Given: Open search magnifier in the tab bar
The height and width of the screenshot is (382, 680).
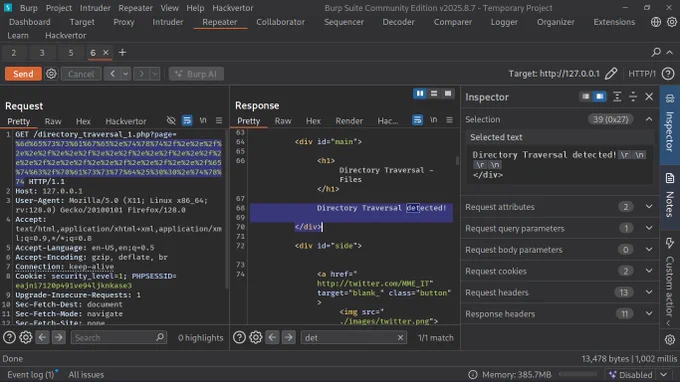Looking at the screenshot, I should click(656, 52).
